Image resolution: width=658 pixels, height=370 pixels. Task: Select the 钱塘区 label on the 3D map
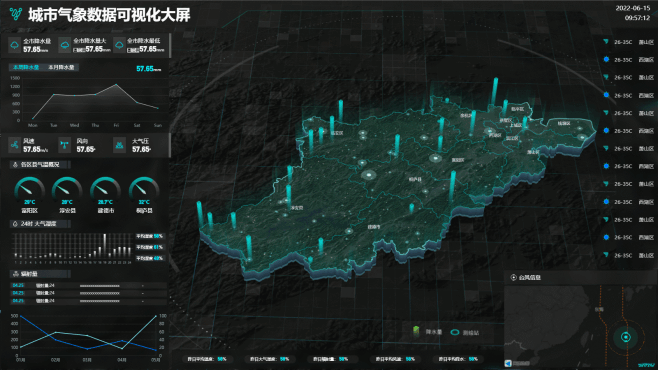564,123
